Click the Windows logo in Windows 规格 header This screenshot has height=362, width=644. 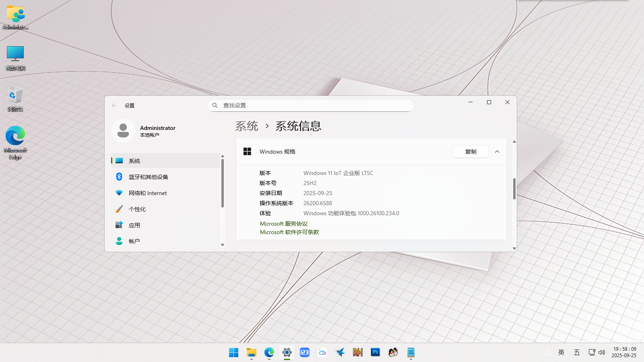(247, 151)
